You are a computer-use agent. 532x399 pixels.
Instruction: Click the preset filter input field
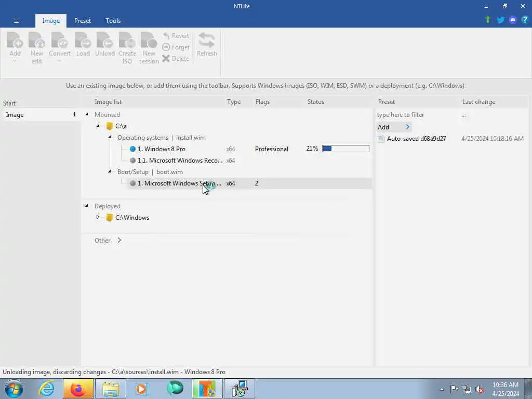(x=417, y=115)
